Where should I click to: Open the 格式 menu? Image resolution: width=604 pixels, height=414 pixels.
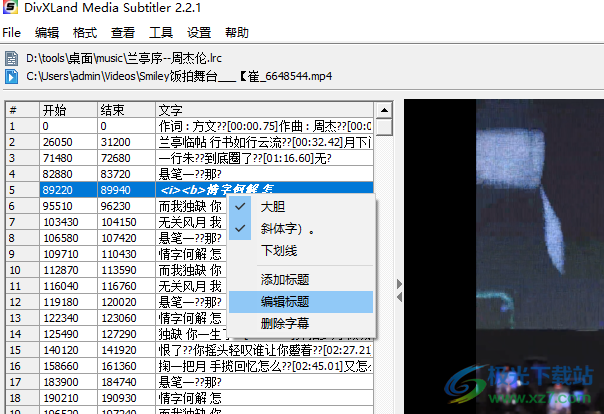click(85, 33)
